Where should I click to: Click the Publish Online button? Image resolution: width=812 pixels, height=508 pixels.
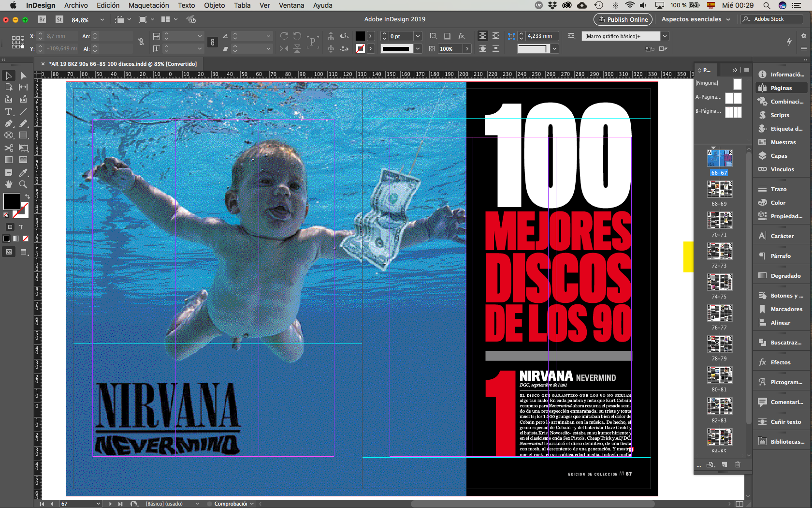coord(623,19)
